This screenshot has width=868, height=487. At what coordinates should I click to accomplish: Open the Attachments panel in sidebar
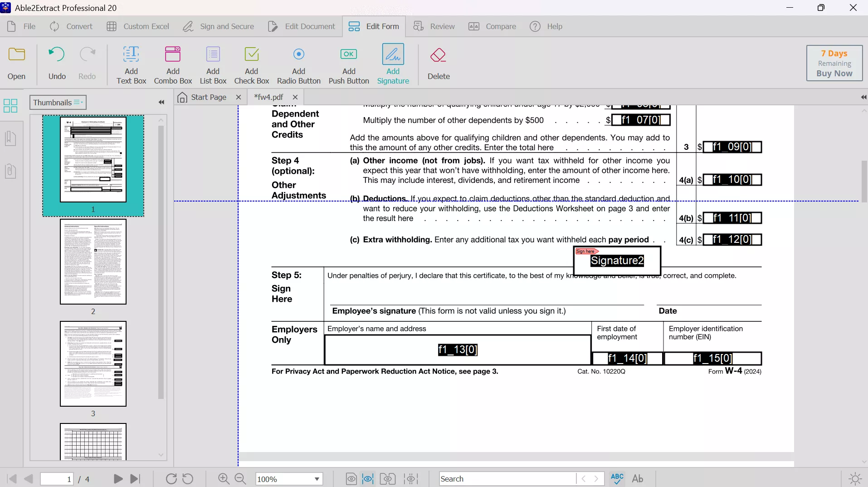coord(10,171)
